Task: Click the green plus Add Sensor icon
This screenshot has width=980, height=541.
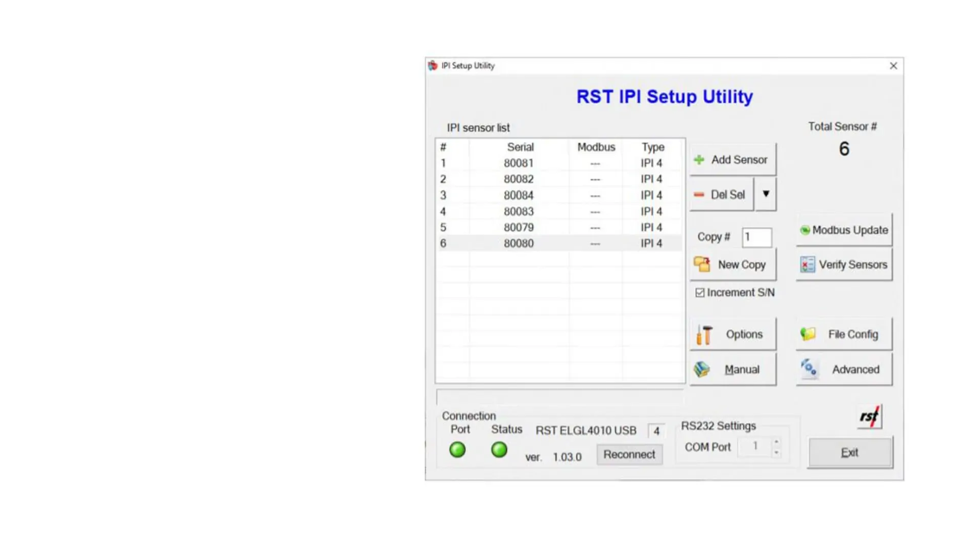Action: click(x=699, y=160)
